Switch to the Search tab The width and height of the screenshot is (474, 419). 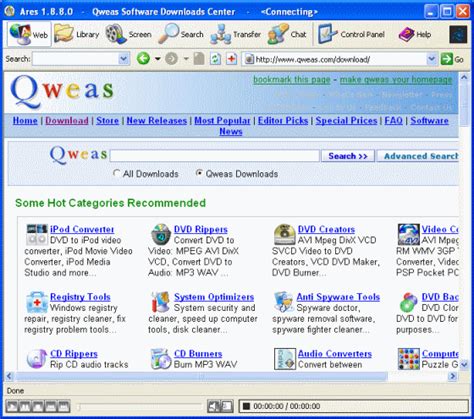[181, 34]
